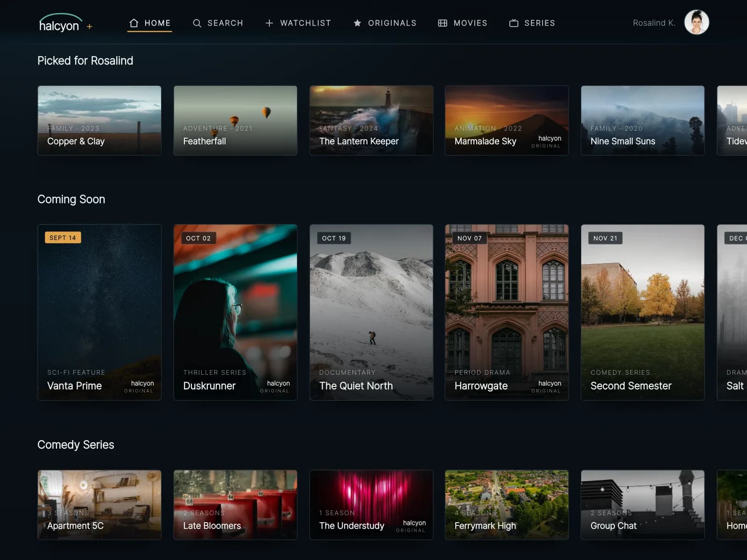Click Halcyon Original badge on The Understudy
This screenshot has width=747, height=560.
(x=411, y=526)
